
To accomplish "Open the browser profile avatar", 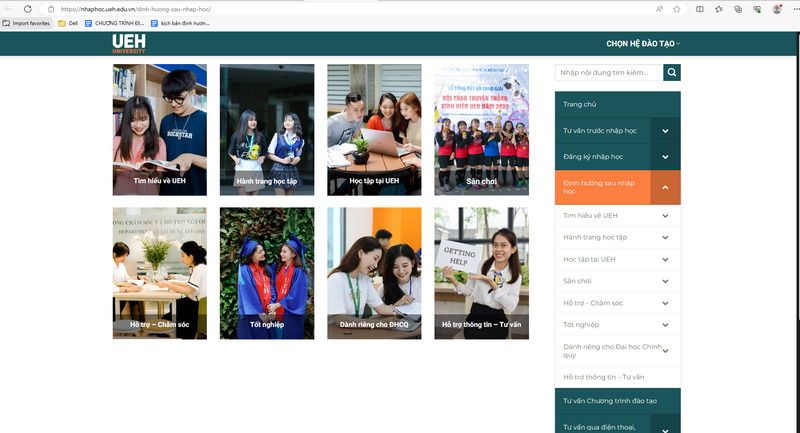I will pos(777,9).
